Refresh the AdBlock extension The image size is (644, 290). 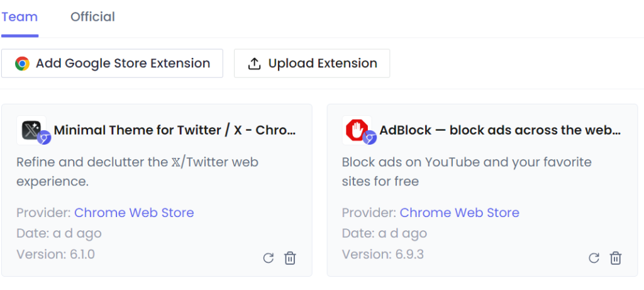pos(594,258)
